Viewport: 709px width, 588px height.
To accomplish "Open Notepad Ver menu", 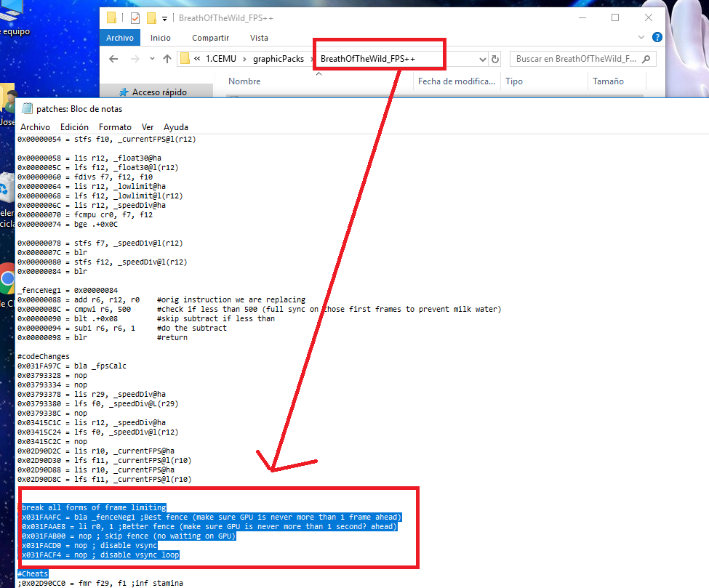I will coord(148,127).
